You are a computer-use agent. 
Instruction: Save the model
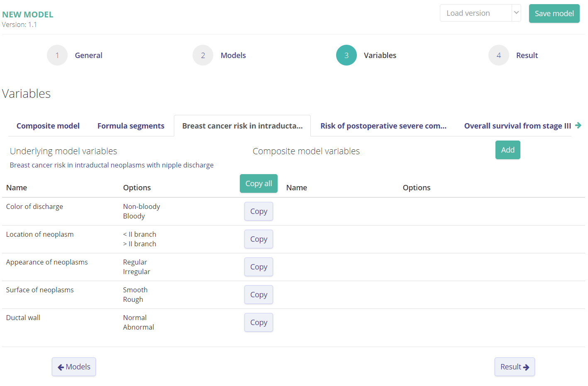click(554, 14)
